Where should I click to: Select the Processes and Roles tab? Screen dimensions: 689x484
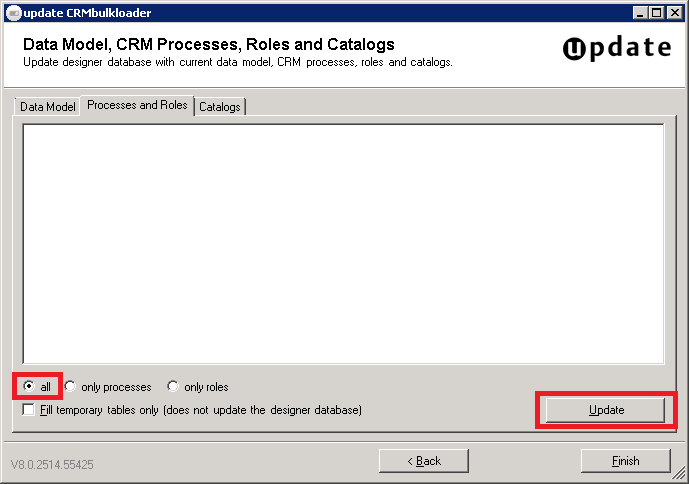(137, 105)
